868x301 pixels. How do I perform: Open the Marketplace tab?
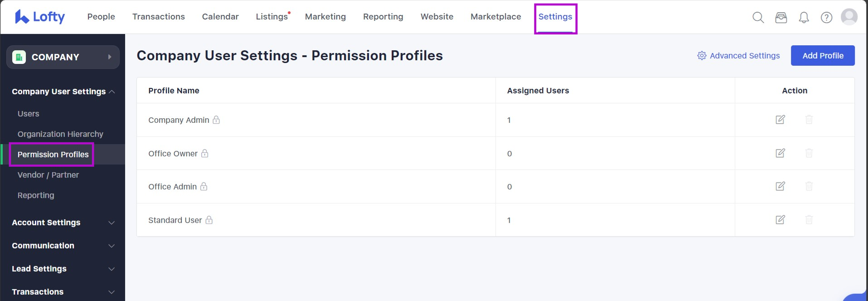coord(495,17)
